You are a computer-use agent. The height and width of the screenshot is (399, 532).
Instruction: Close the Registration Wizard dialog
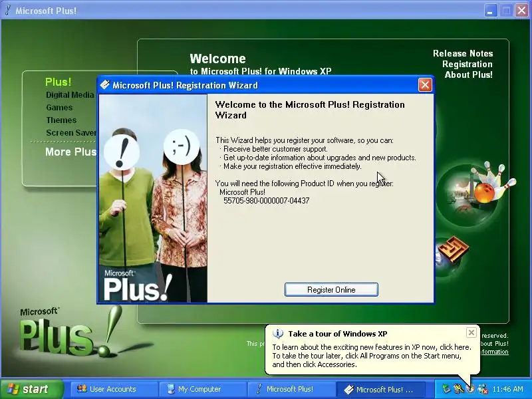[x=425, y=85]
